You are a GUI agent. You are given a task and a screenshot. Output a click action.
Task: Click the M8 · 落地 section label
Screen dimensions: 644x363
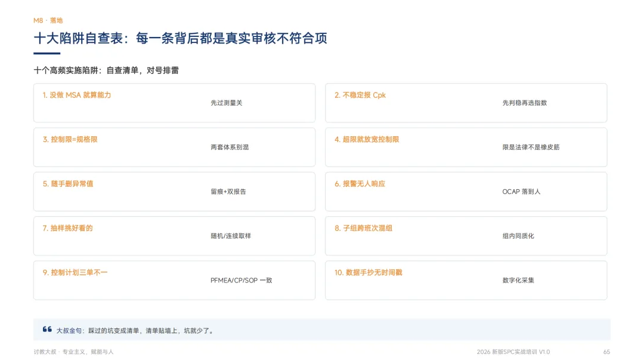48,20
